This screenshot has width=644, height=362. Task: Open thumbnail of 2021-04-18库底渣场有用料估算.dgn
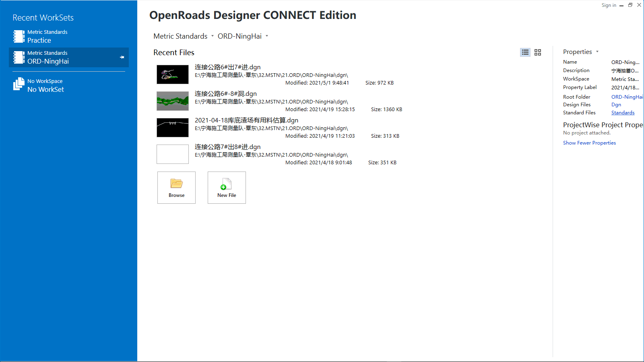pos(173,128)
